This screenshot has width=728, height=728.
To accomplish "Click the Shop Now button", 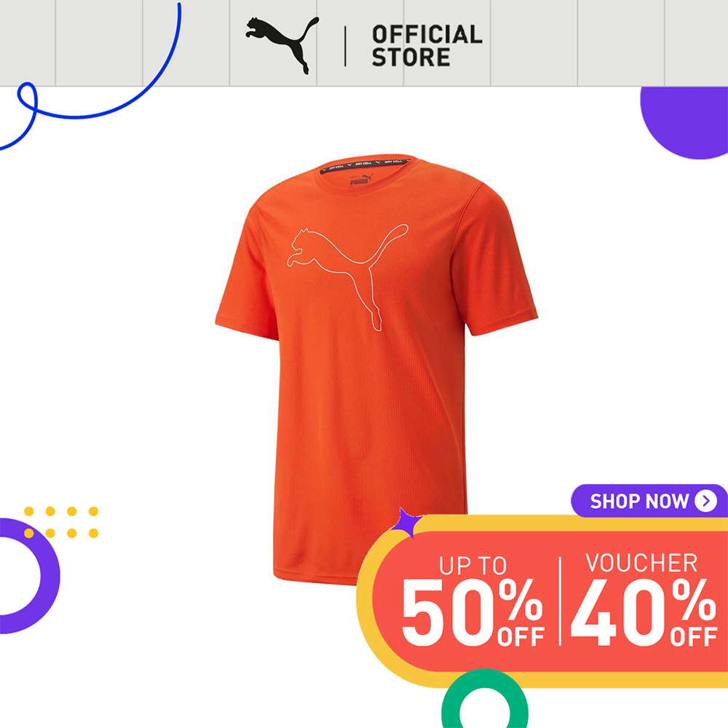I will (x=649, y=501).
